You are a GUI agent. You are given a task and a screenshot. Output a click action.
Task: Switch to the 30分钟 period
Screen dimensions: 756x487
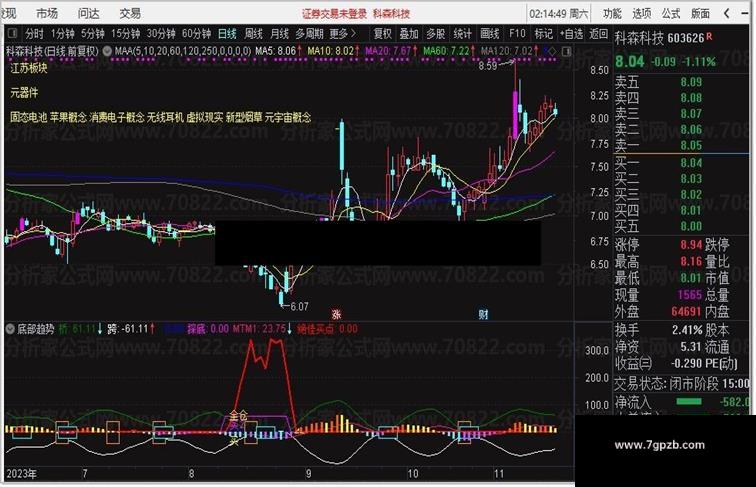(161, 34)
